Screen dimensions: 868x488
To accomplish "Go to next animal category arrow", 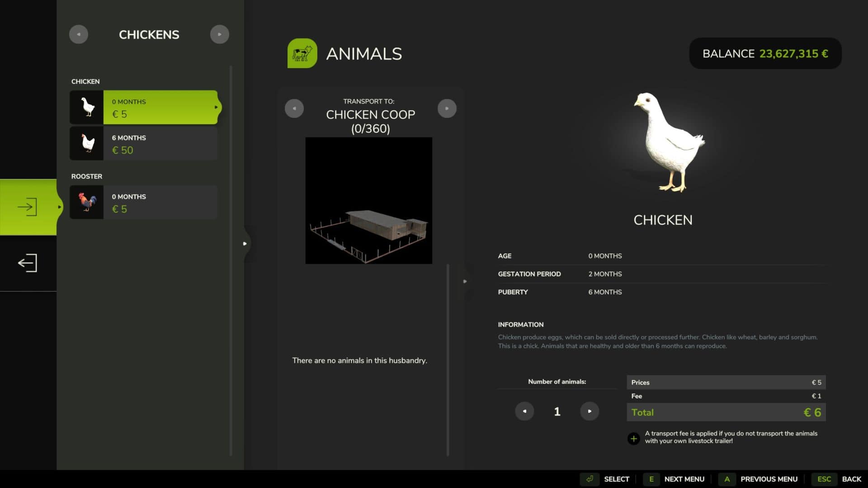I will [220, 34].
